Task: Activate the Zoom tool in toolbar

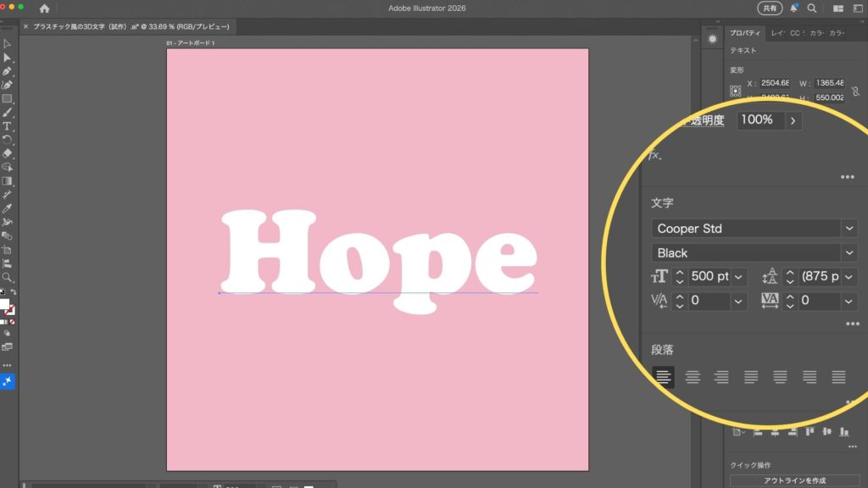Action: [x=8, y=277]
